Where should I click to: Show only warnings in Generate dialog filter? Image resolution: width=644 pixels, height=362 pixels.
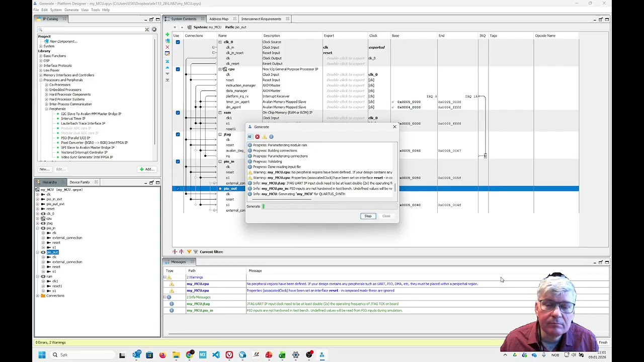[264, 137]
